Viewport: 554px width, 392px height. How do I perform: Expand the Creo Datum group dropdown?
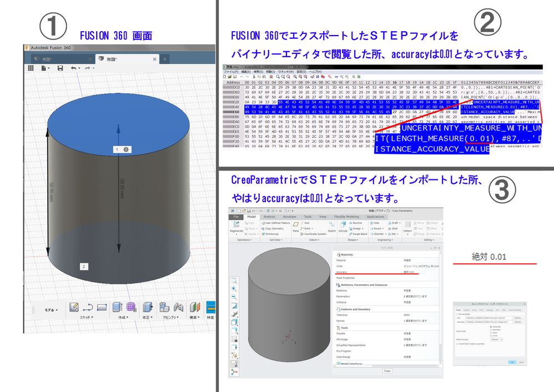(314, 240)
